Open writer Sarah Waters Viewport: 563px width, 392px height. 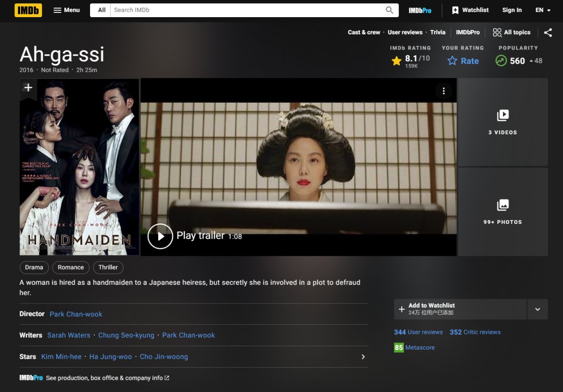(69, 335)
